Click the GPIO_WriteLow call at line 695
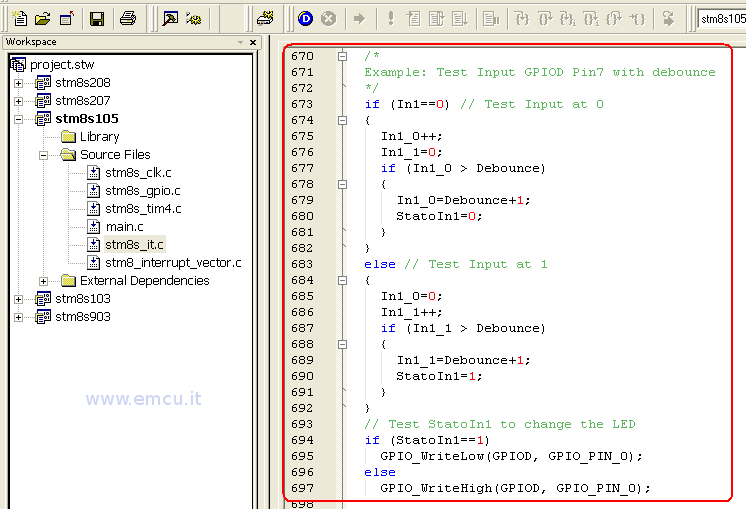This screenshot has width=746, height=509. tap(511, 457)
